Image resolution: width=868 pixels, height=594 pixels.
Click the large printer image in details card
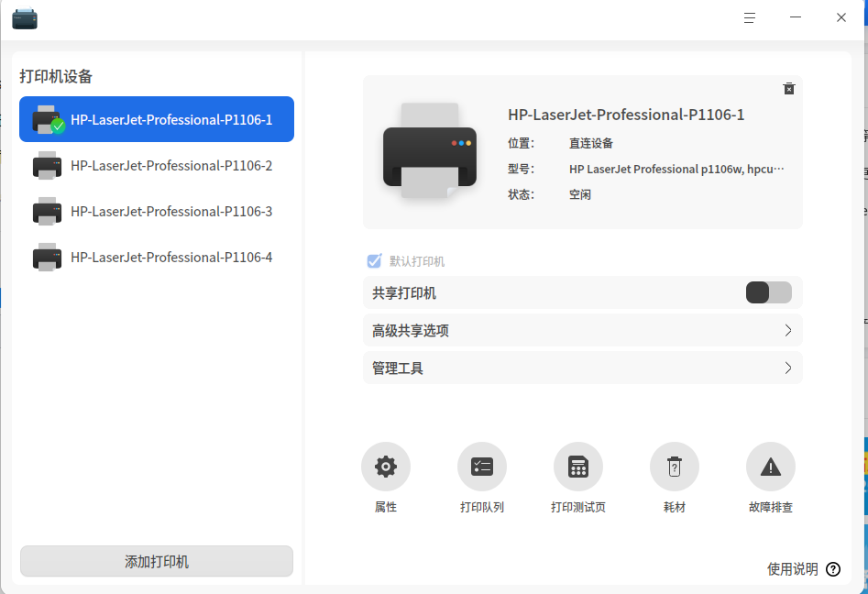coord(430,151)
